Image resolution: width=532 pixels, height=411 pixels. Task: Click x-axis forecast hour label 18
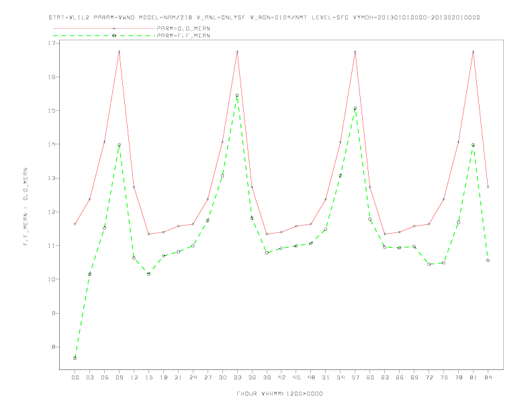click(163, 377)
